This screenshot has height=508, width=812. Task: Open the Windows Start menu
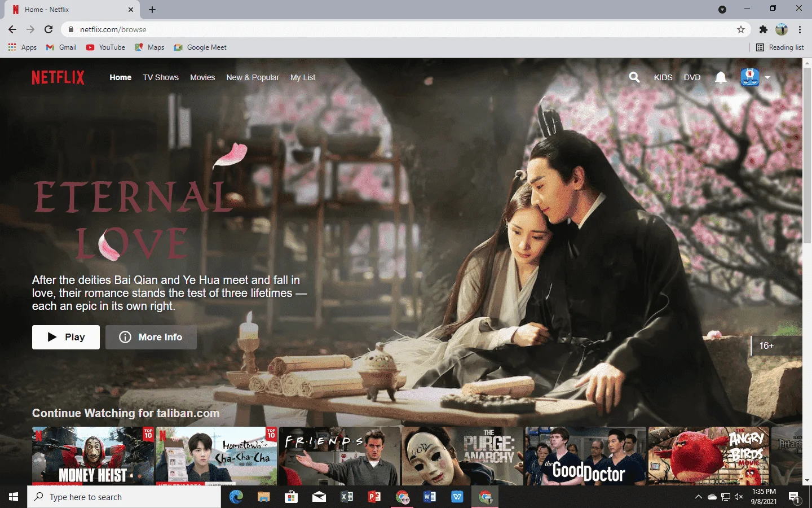pyautogui.click(x=14, y=497)
